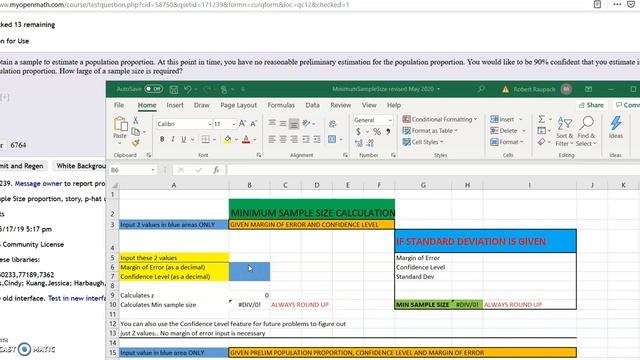Viewport: 640px width, 360px height.
Task: Clear cells with the eraser icon
Action: point(542,142)
